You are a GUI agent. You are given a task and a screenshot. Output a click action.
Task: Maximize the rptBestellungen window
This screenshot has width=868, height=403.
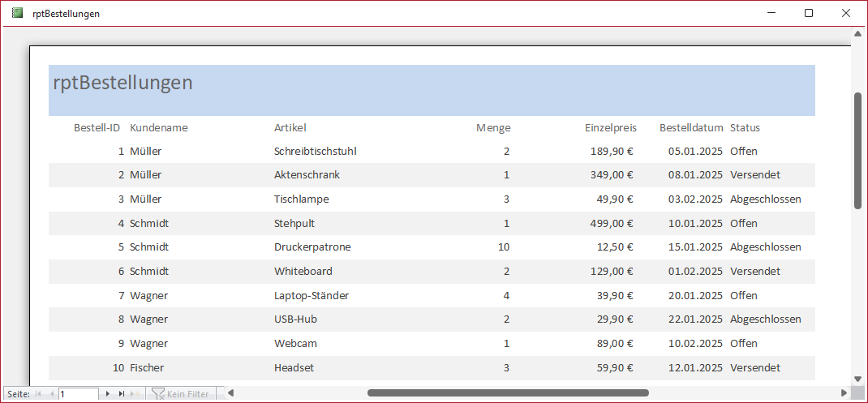pos(809,13)
